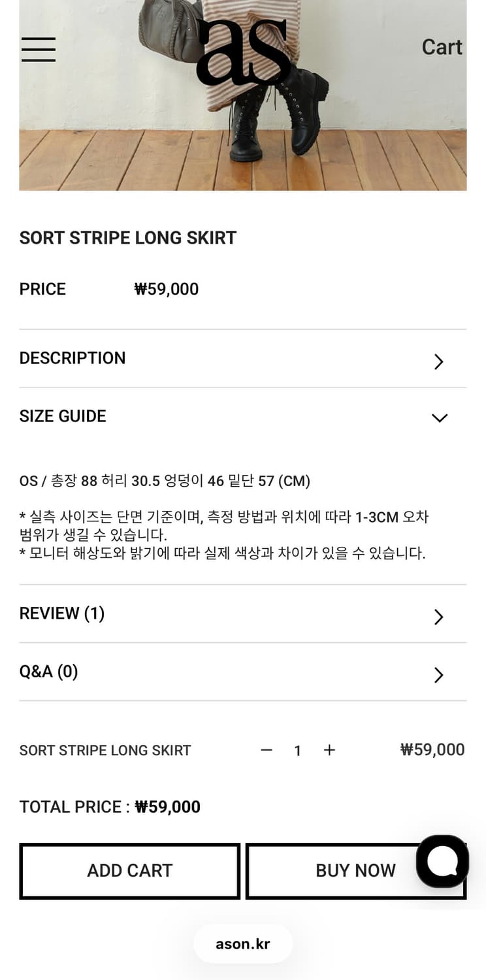This screenshot has width=486, height=980.
Task: Increase quantity with plus icon
Action: click(329, 750)
